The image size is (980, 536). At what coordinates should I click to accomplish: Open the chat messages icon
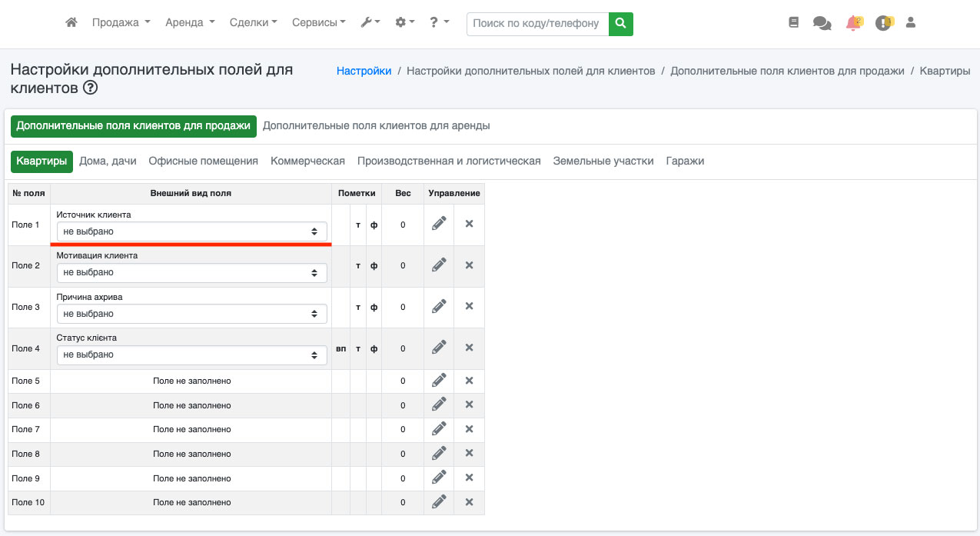coord(822,23)
